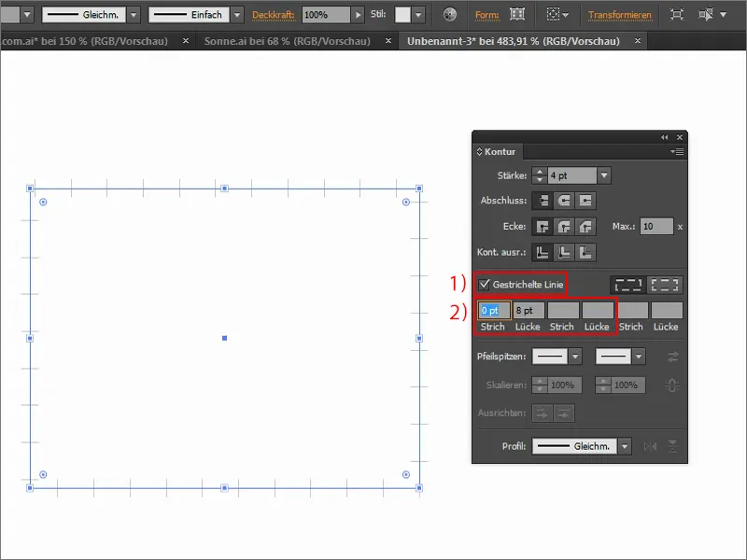Image resolution: width=747 pixels, height=560 pixels.
Task: Open the Profil dropdown in Kontur panel
Action: point(625,446)
